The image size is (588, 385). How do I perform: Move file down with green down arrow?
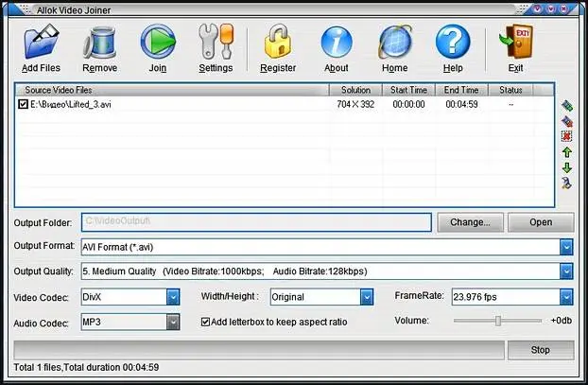[x=567, y=167]
